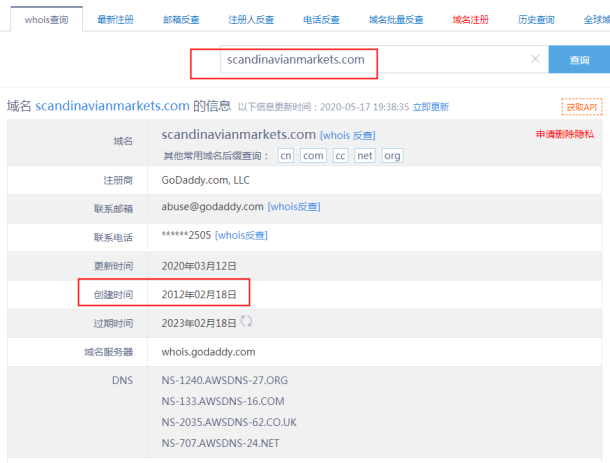Click DNS entry NS-2035.AWSDNS-62.CO.UK
The height and width of the screenshot is (463, 610).
pyautogui.click(x=229, y=422)
